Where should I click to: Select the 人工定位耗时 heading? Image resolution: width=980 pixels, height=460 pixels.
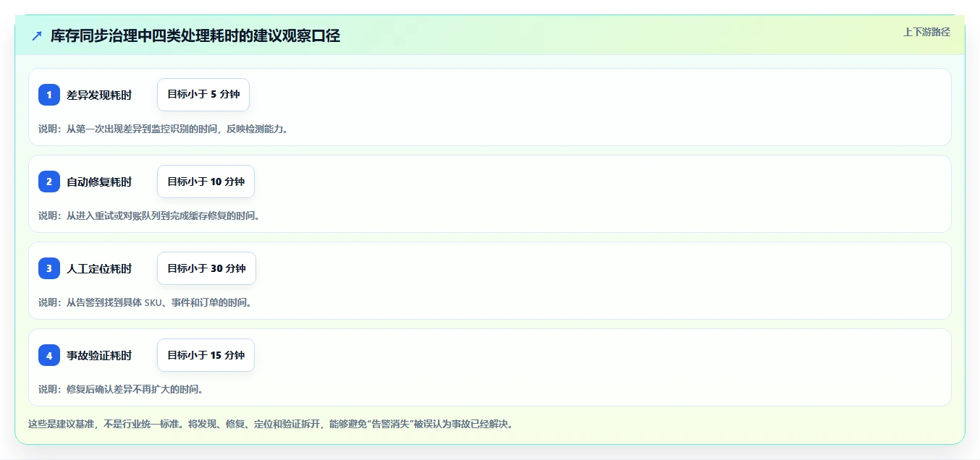(x=99, y=268)
